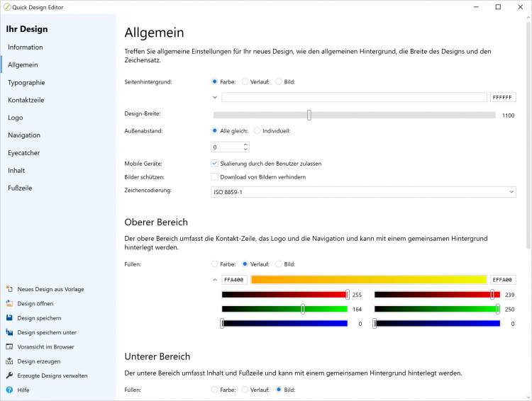Enable Download von Bildern verhindern checkbox
The width and height of the screenshot is (532, 401).
click(215, 176)
